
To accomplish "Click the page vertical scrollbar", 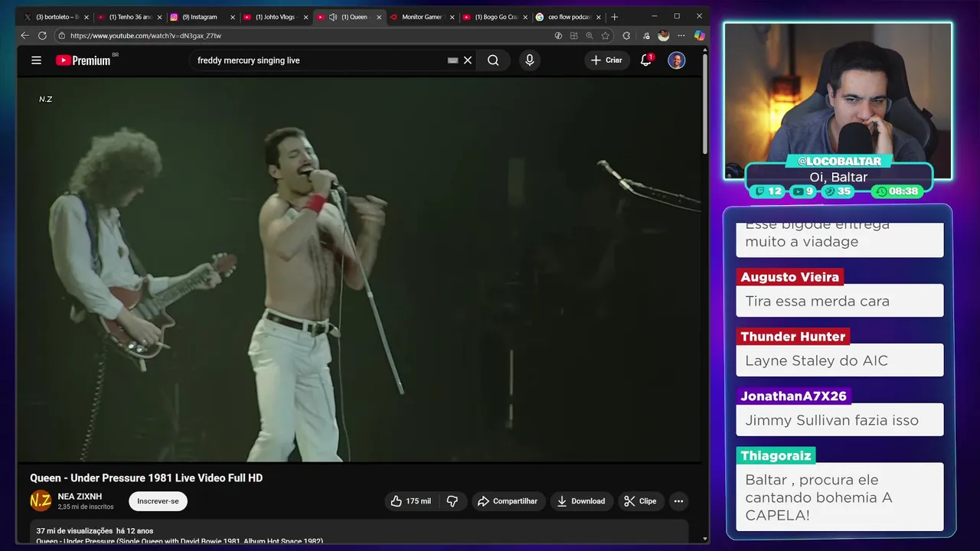I will click(x=705, y=103).
